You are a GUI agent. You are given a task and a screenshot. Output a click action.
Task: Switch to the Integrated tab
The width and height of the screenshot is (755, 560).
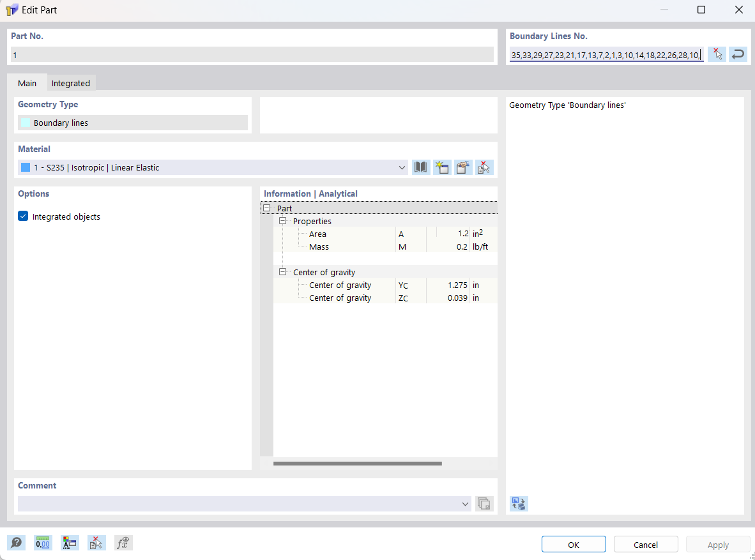click(x=70, y=82)
